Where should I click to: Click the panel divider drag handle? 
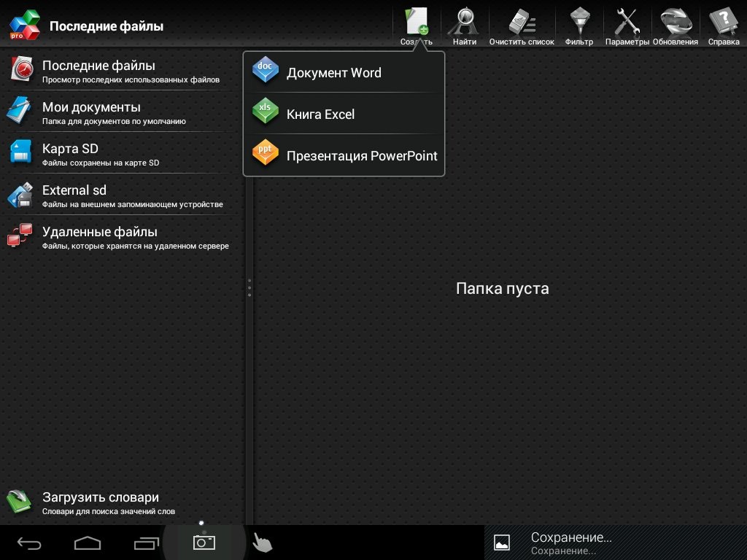pyautogui.click(x=249, y=287)
